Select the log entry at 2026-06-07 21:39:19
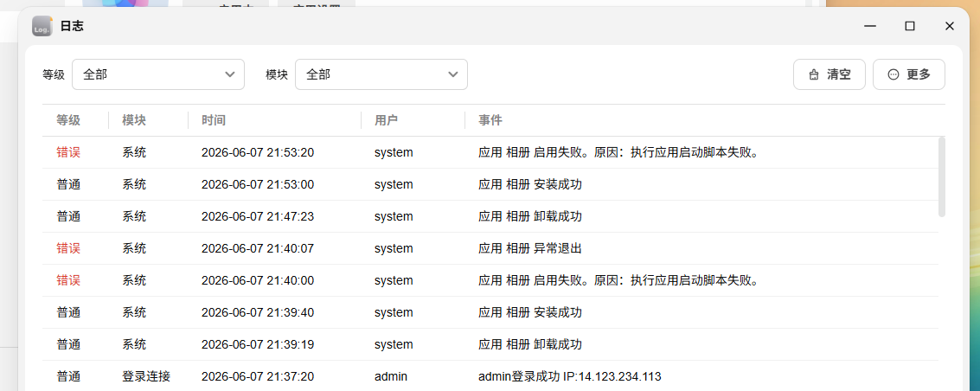The image size is (980, 391). [490, 345]
